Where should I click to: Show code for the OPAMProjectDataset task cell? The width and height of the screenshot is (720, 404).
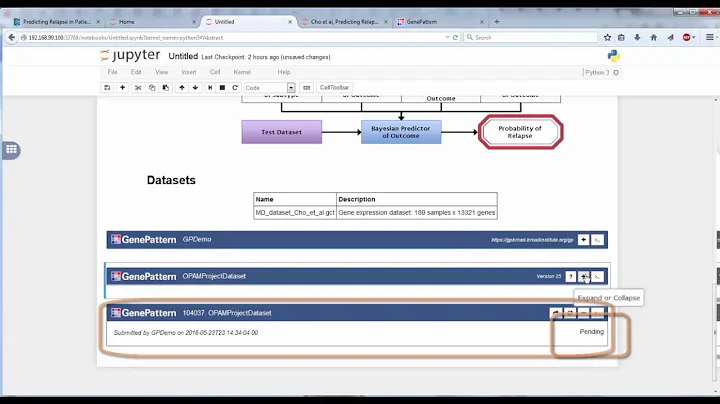click(597, 276)
